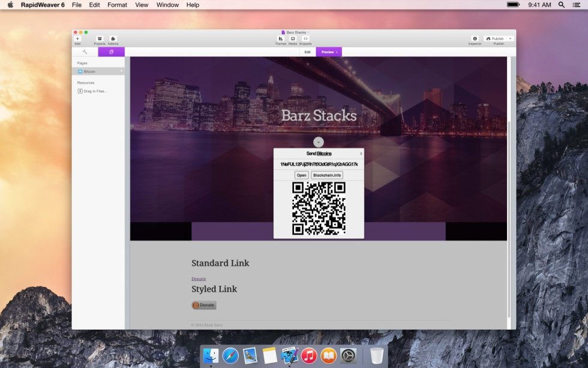
Task: Click the bitcoin QR code image
Action: pyautogui.click(x=319, y=208)
